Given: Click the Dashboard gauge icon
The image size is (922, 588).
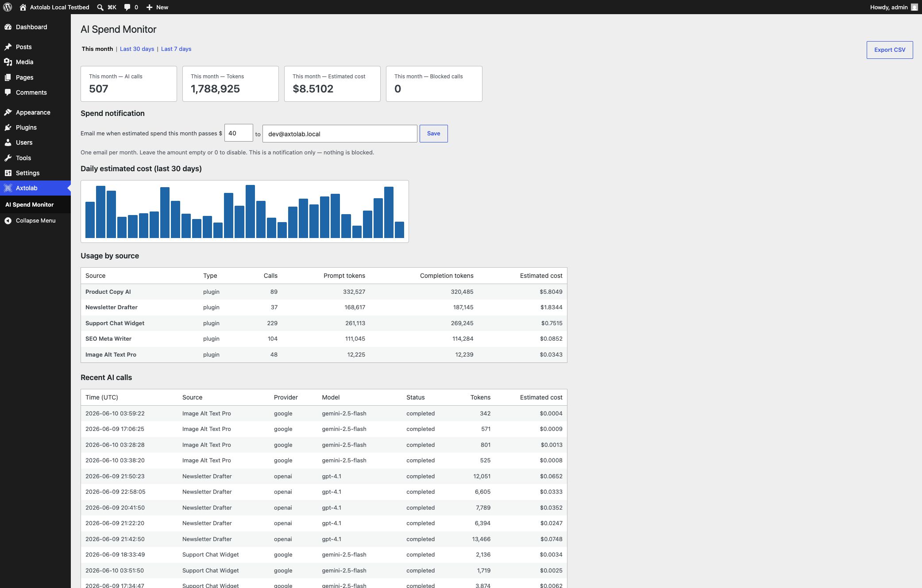Looking at the screenshot, I should pos(8,27).
